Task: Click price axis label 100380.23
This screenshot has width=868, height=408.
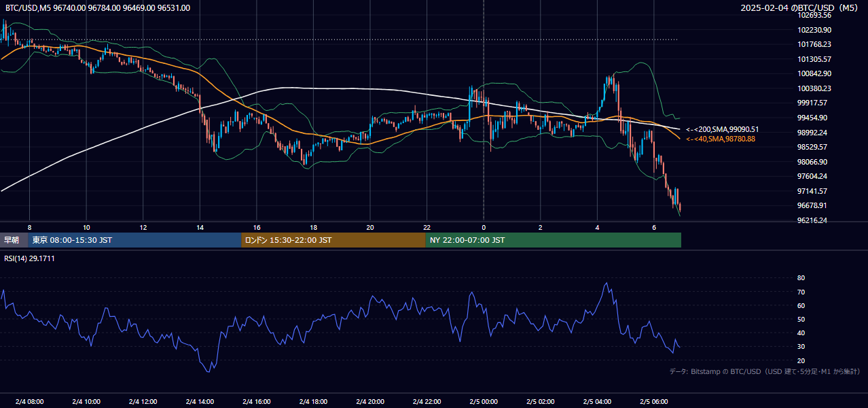Action: tap(814, 88)
